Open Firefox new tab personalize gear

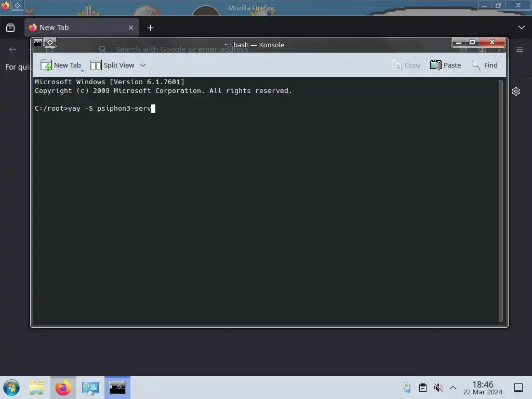pyautogui.click(x=516, y=91)
